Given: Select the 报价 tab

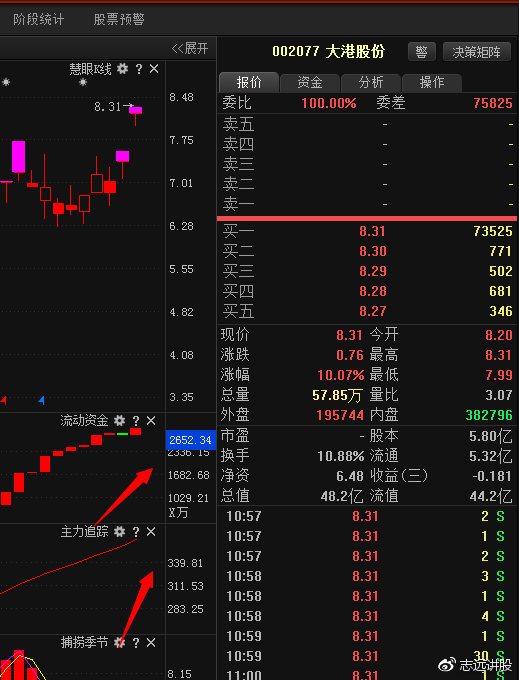Looking at the screenshot, I should 249,82.
